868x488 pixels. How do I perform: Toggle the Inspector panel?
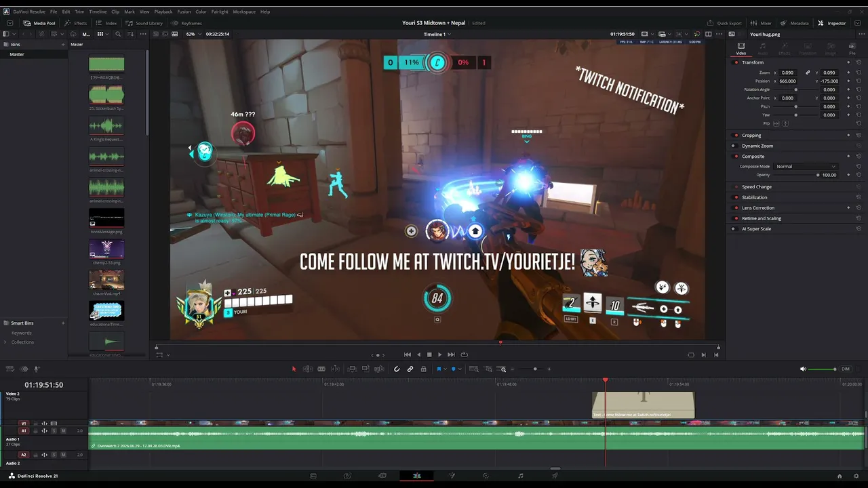[831, 23]
